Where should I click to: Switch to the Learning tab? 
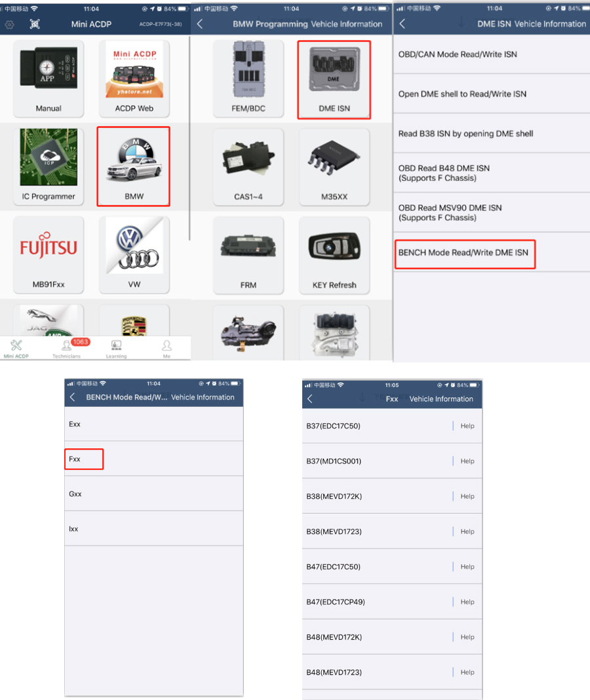(x=116, y=349)
